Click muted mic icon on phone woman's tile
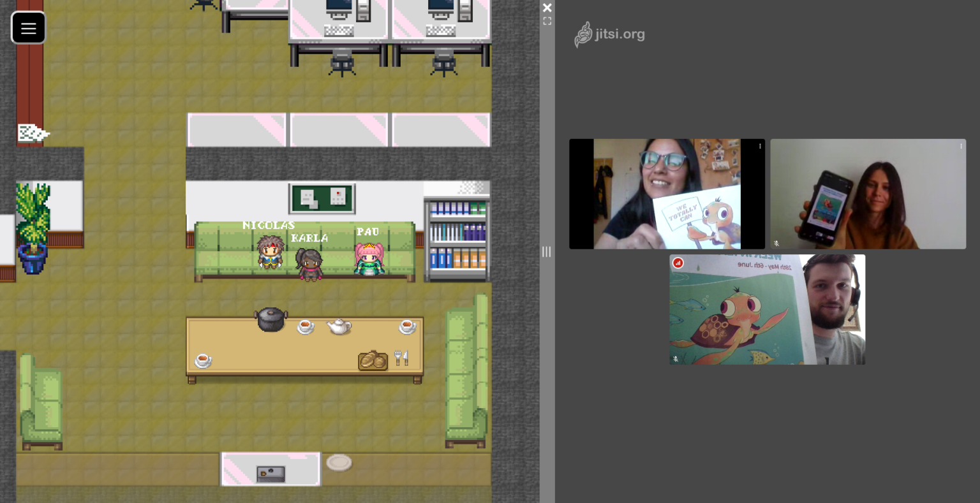This screenshot has height=503, width=980. click(x=776, y=243)
